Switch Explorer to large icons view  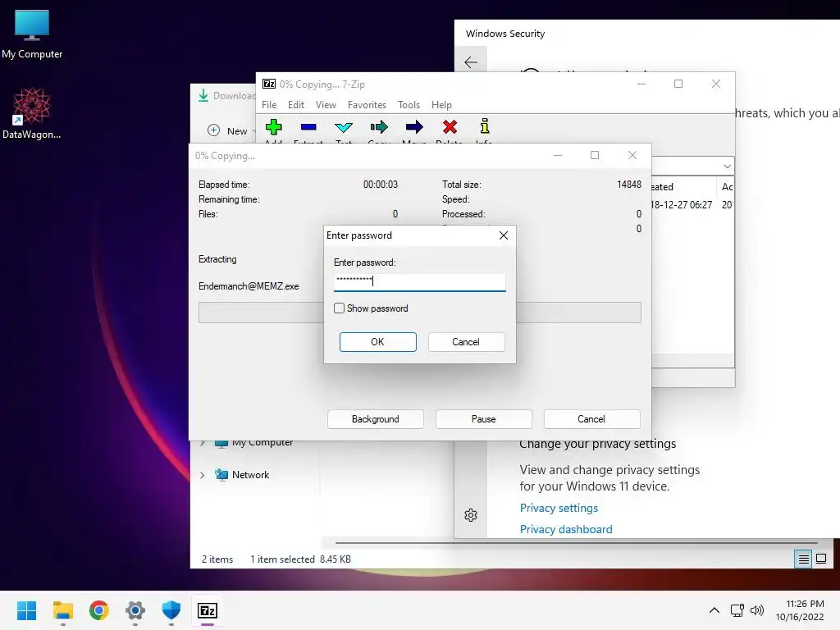(x=821, y=559)
